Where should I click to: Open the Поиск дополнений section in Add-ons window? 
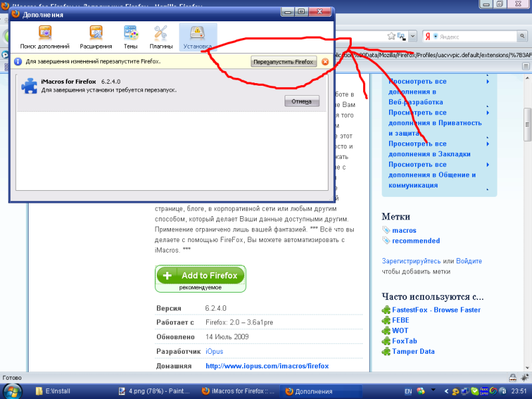click(45, 37)
